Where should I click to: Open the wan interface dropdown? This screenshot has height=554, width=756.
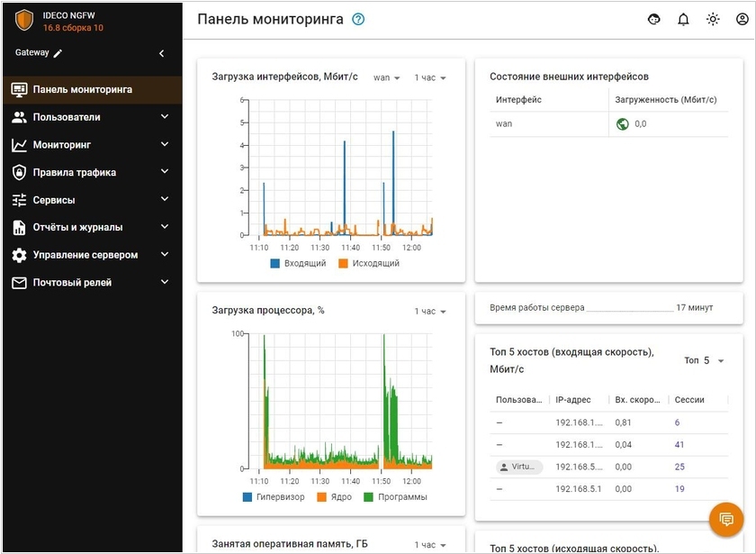coord(387,77)
